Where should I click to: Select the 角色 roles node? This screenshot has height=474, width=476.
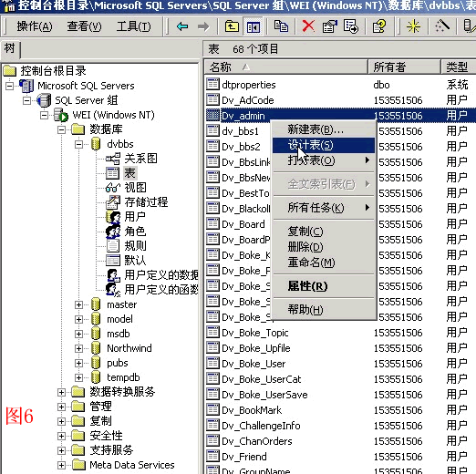coord(135,232)
